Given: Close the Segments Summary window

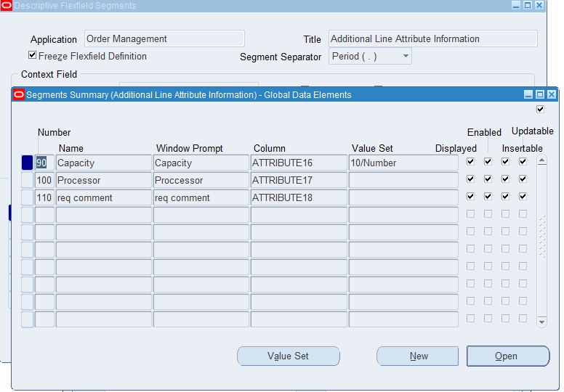Looking at the screenshot, I should [x=551, y=94].
